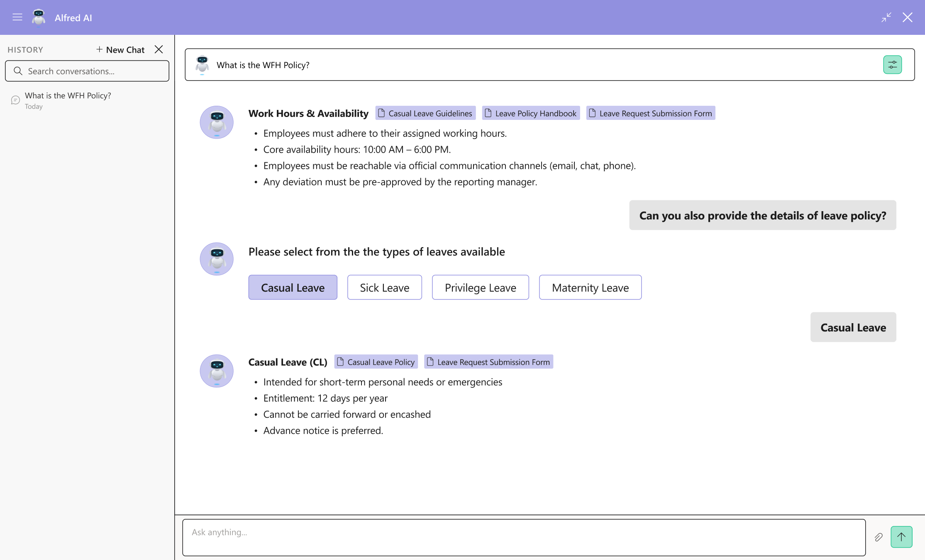
Task: Close the History sidebar panel
Action: pos(159,49)
